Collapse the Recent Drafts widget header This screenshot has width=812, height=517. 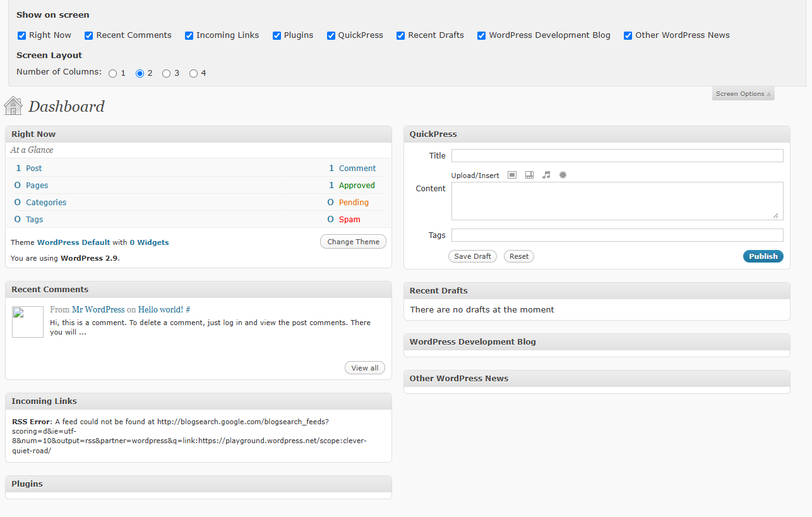pos(597,290)
